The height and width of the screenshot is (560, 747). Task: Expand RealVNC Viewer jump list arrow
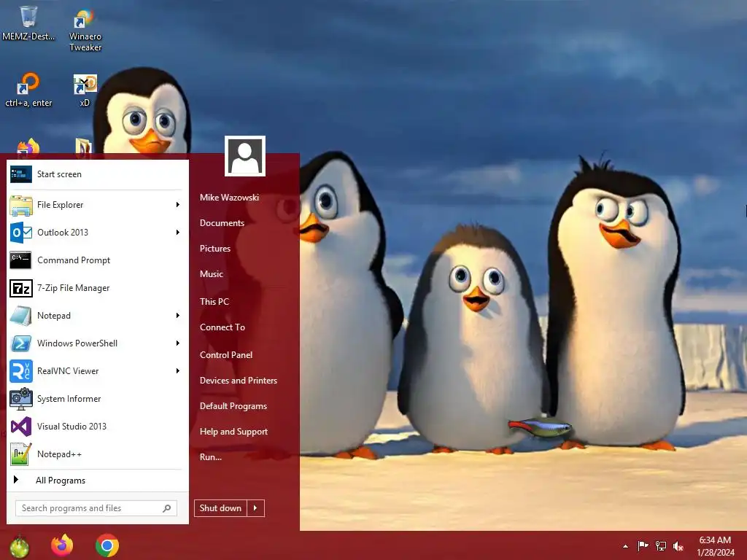pyautogui.click(x=178, y=371)
